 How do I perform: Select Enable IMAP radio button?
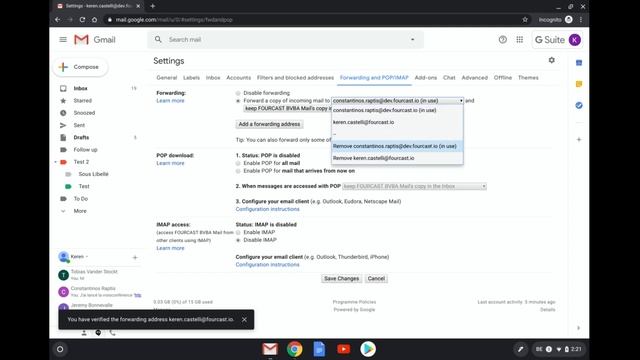pos(238,232)
